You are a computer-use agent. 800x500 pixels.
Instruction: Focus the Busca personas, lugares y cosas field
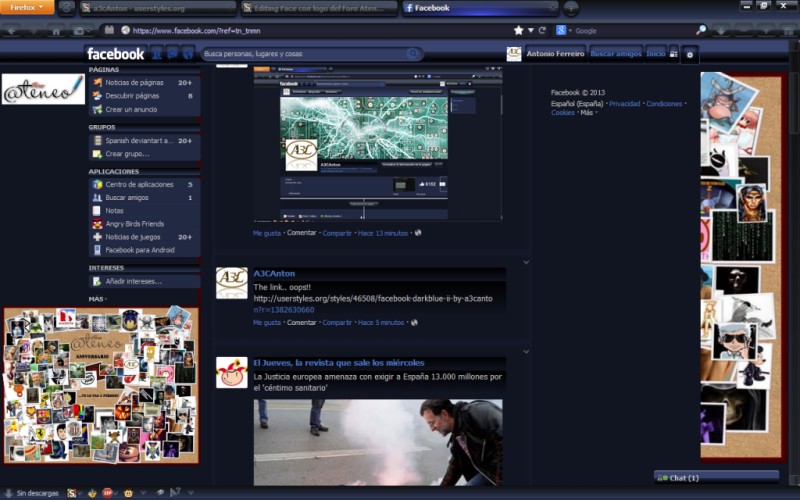[x=304, y=54]
